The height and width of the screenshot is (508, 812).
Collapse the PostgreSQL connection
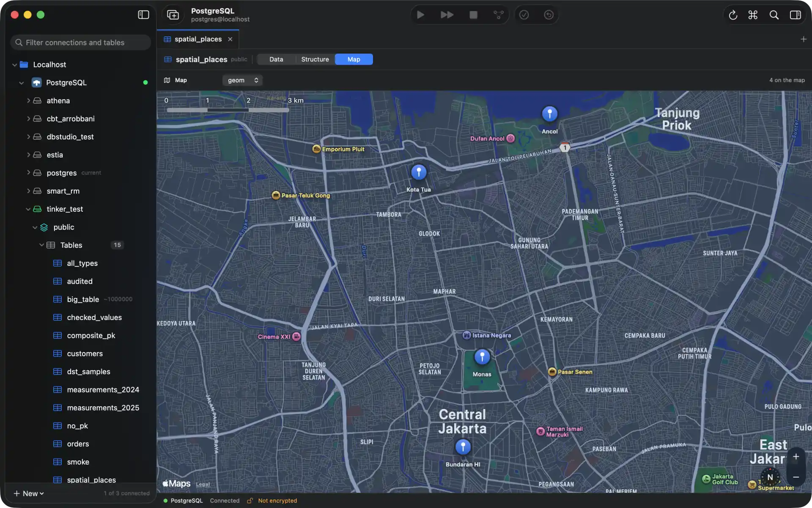pos(22,83)
